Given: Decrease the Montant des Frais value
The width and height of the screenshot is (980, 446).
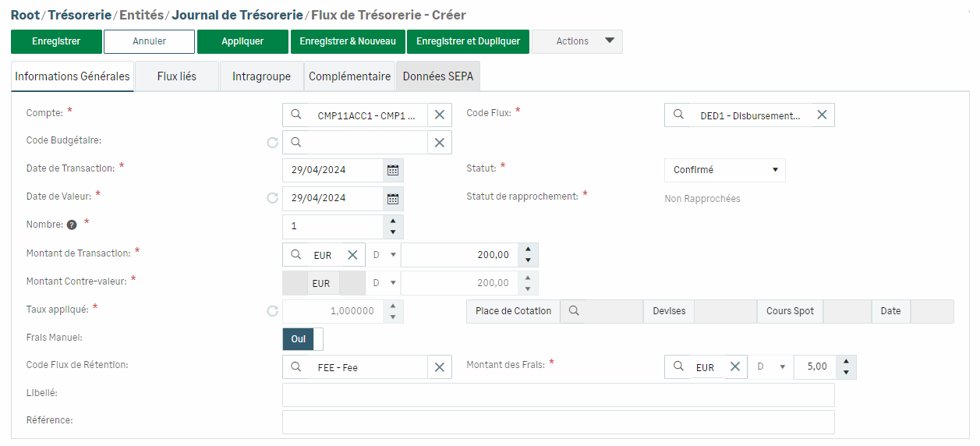Looking at the screenshot, I should (x=846, y=373).
